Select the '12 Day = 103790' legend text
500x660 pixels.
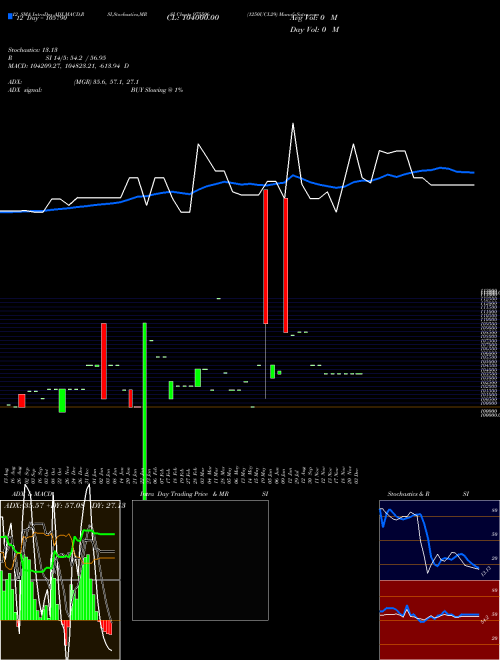click(41, 18)
